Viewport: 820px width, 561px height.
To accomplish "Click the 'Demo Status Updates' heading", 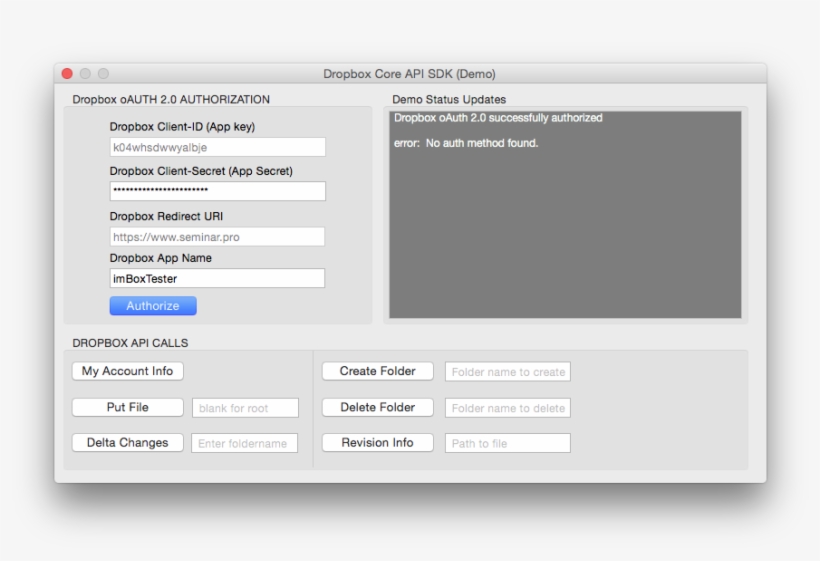I will 449,99.
